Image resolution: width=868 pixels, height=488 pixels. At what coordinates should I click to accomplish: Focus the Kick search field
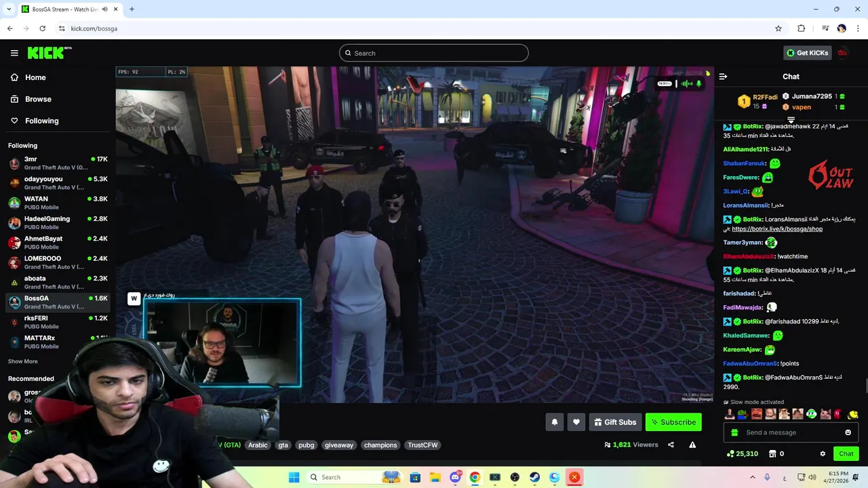tap(434, 53)
